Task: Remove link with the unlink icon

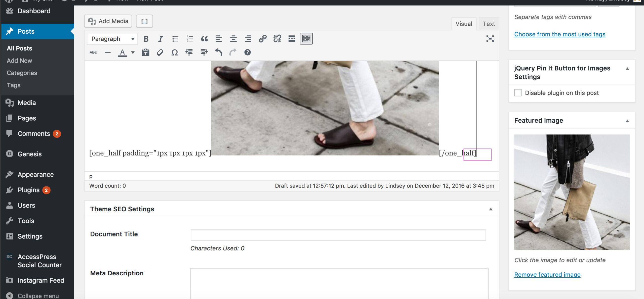Action: (277, 39)
